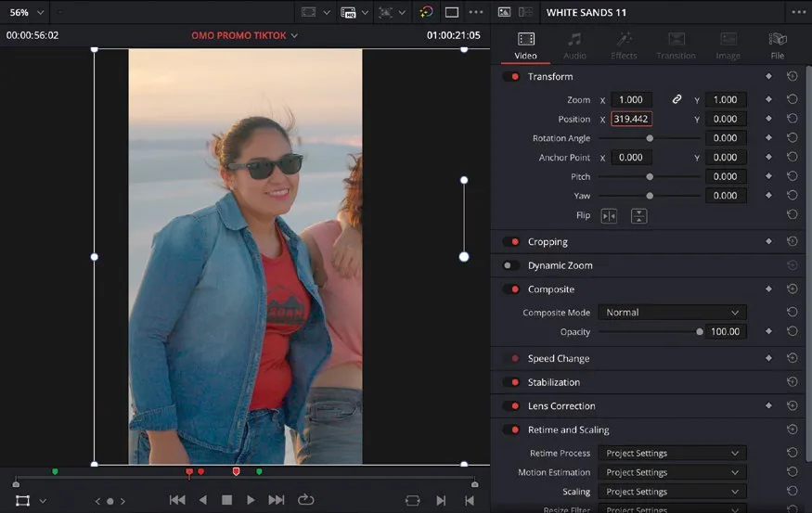Image resolution: width=812 pixels, height=513 pixels.
Task: Switch to the Audio inspector tab
Action: [x=574, y=45]
